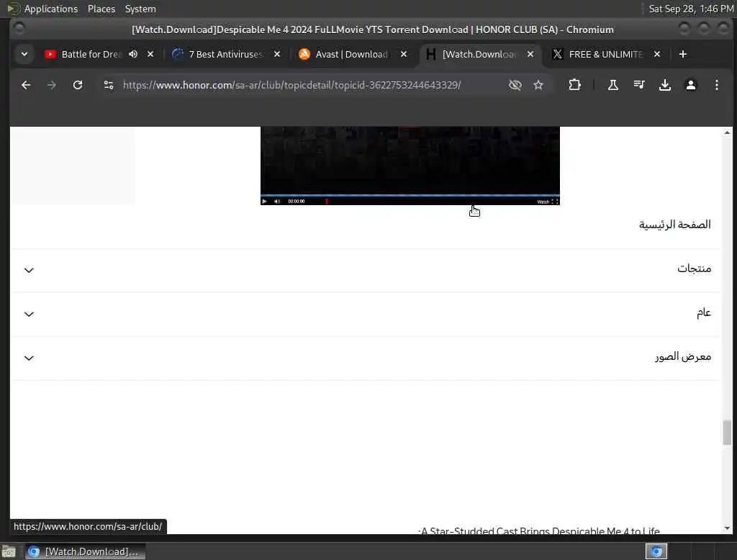
Task: Open the Extensions puzzle icon
Action: [x=574, y=85]
